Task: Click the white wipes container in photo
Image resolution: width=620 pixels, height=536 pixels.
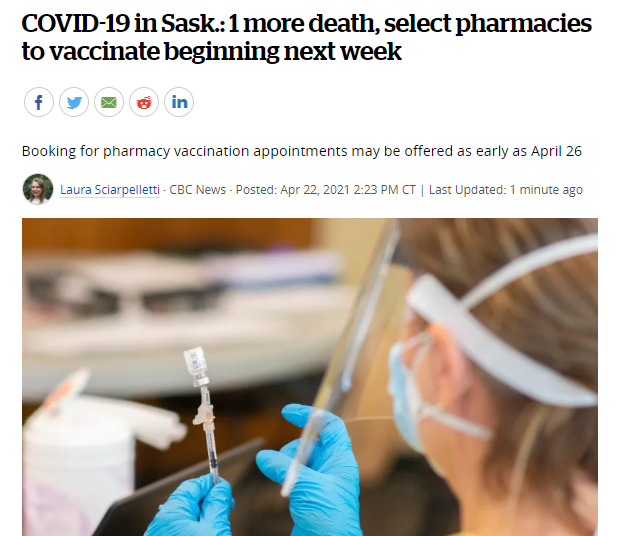Action: pos(79,462)
